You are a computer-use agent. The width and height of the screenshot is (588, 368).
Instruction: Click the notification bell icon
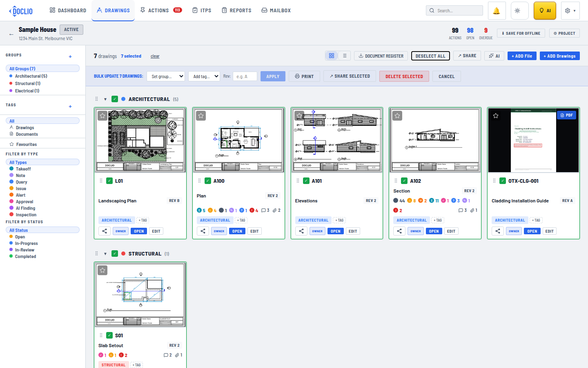(497, 11)
